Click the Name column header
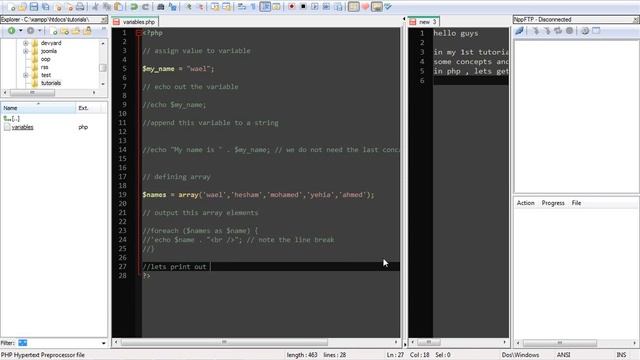The height and width of the screenshot is (360, 640). (38, 108)
